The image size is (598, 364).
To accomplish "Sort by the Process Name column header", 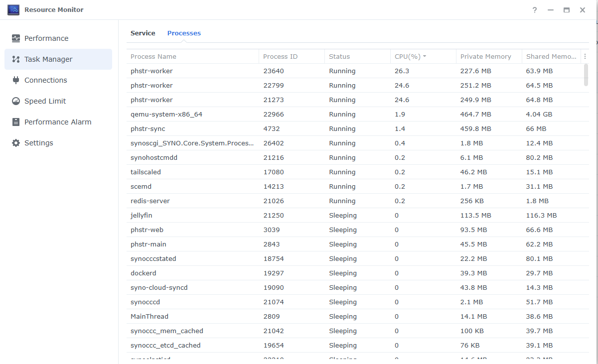I will click(153, 57).
